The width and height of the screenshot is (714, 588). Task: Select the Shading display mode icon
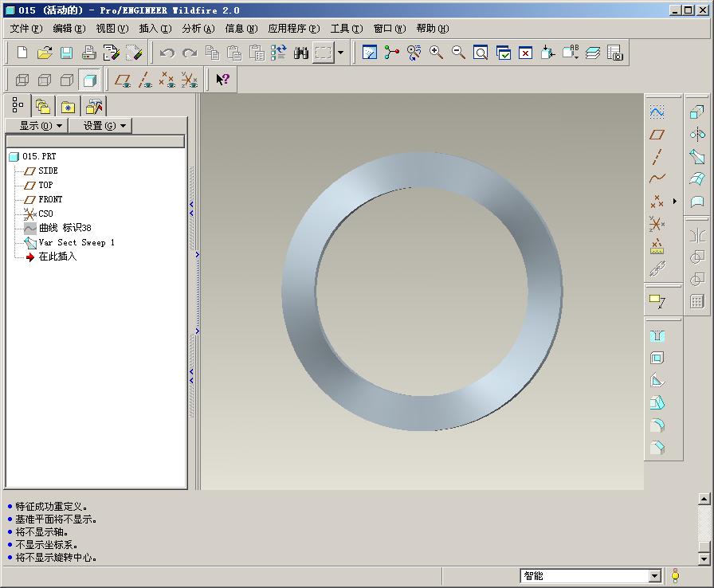[90, 80]
